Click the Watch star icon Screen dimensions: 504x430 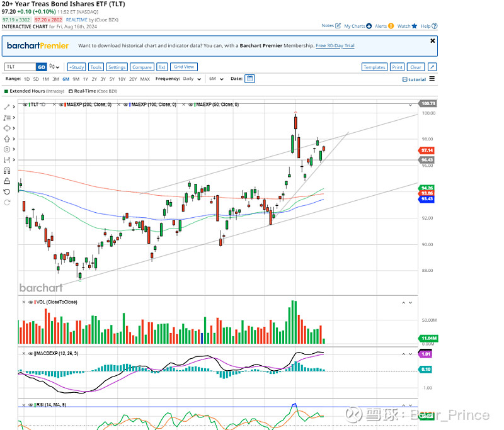click(x=415, y=26)
